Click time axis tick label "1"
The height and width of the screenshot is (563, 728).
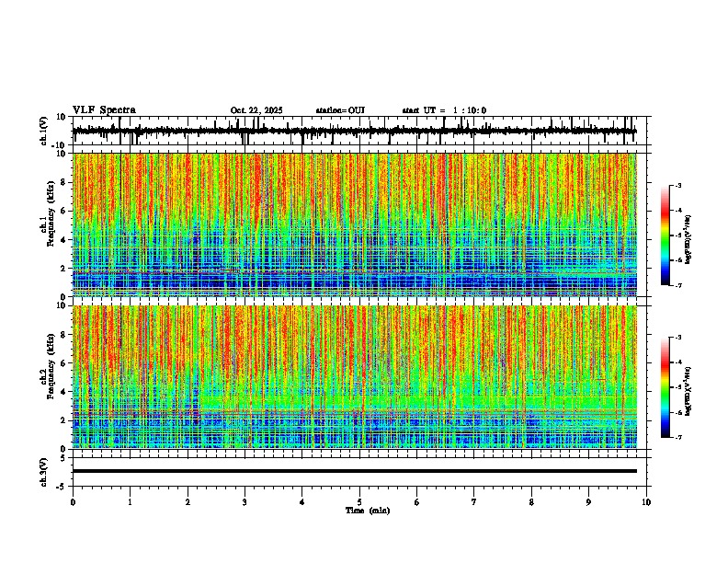130,502
